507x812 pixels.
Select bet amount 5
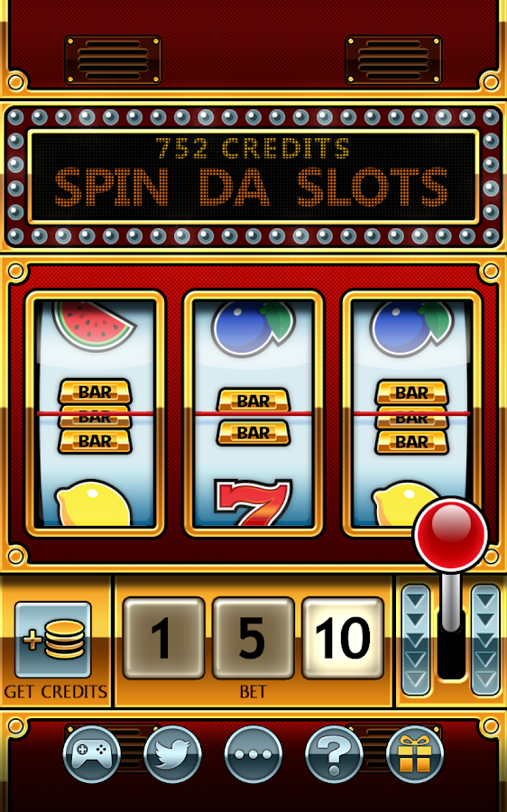coord(253,638)
